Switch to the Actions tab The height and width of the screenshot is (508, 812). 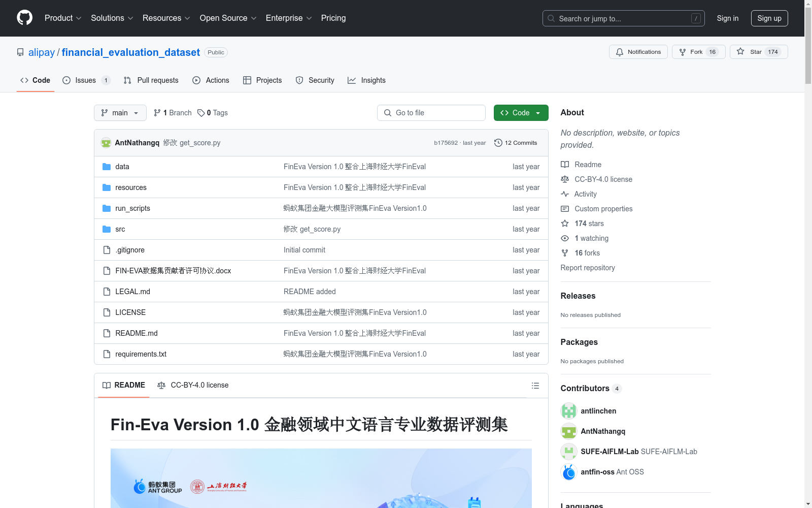point(211,80)
